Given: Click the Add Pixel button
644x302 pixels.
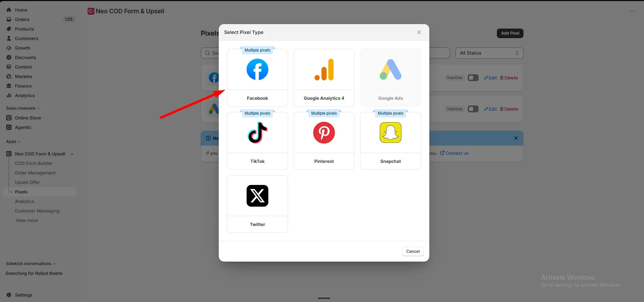Looking at the screenshot, I should pos(510,33).
